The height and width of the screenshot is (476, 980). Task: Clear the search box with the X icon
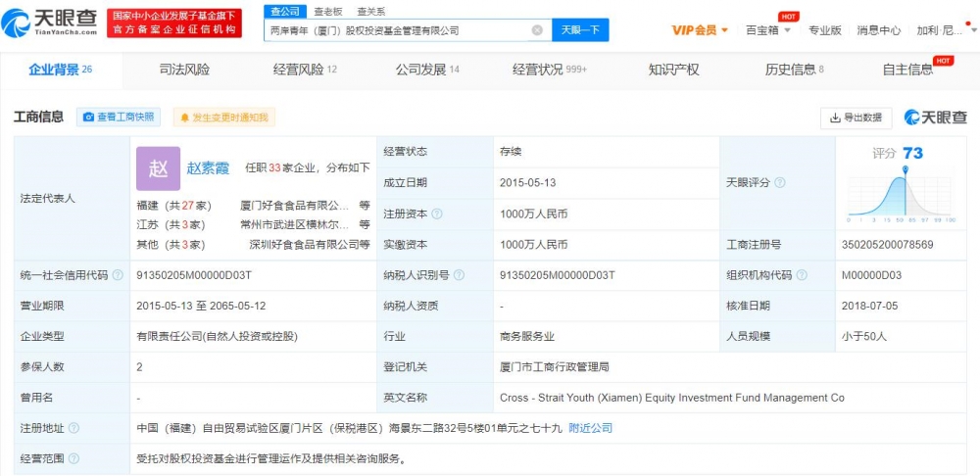(x=537, y=30)
